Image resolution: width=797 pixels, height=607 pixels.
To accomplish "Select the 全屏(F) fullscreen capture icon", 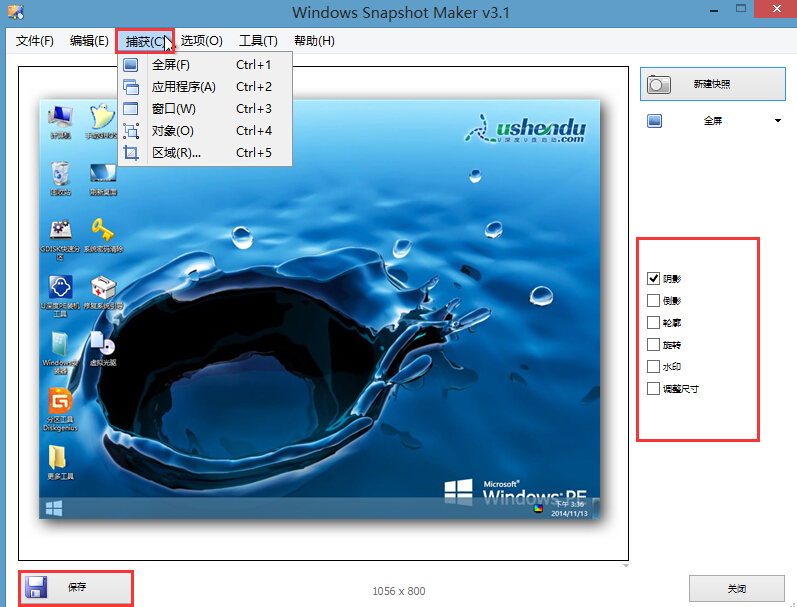I will click(x=131, y=65).
